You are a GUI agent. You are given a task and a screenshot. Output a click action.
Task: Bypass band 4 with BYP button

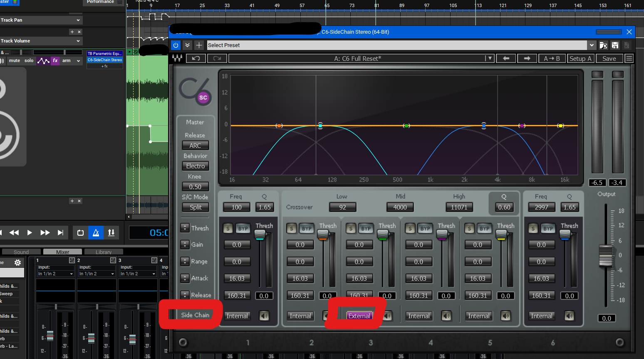tap(425, 228)
